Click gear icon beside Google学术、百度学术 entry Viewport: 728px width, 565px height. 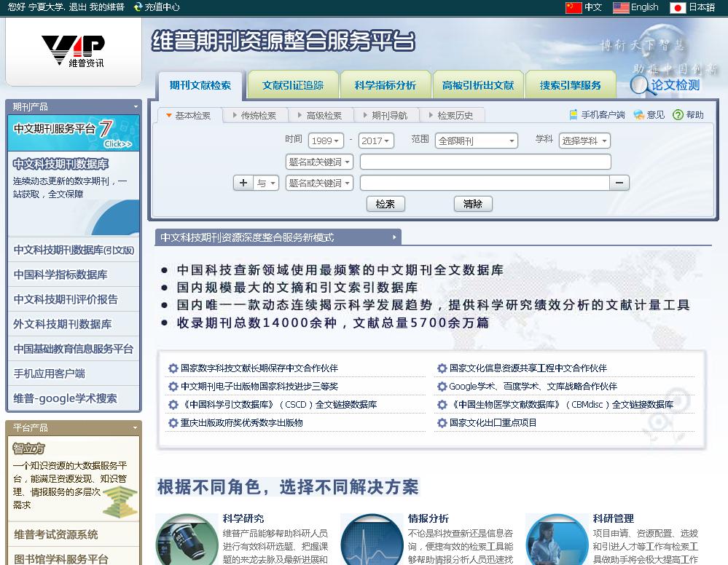click(442, 387)
